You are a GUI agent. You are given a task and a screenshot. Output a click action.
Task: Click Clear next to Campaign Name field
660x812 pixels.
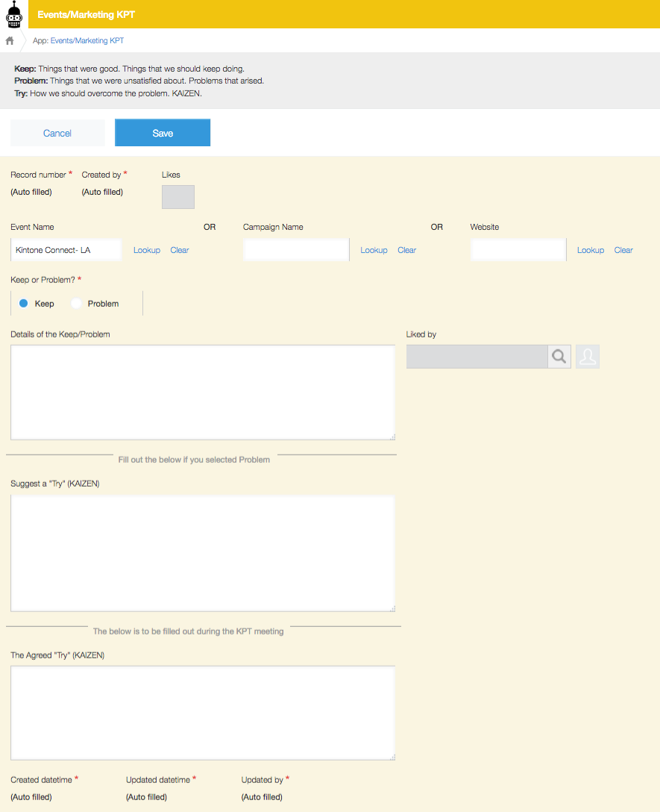point(406,250)
